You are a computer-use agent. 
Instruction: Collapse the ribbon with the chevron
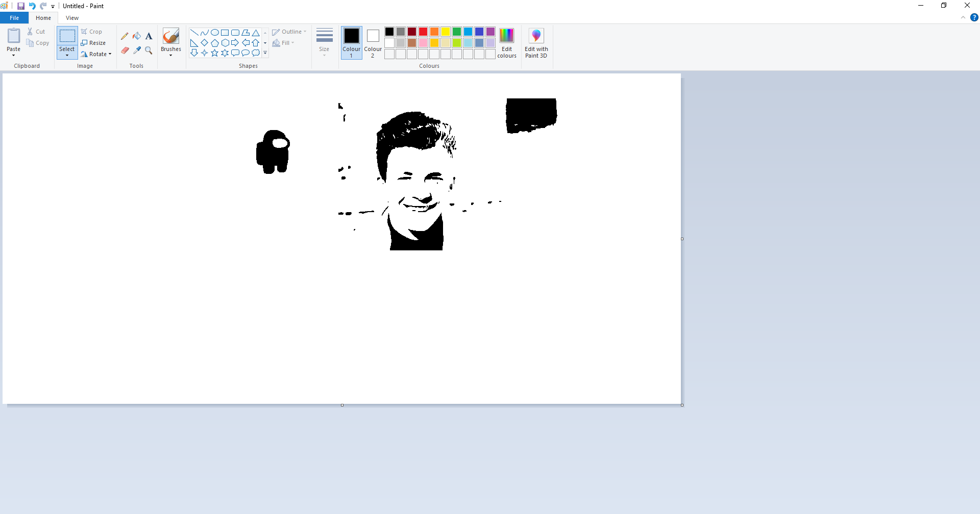point(963,18)
